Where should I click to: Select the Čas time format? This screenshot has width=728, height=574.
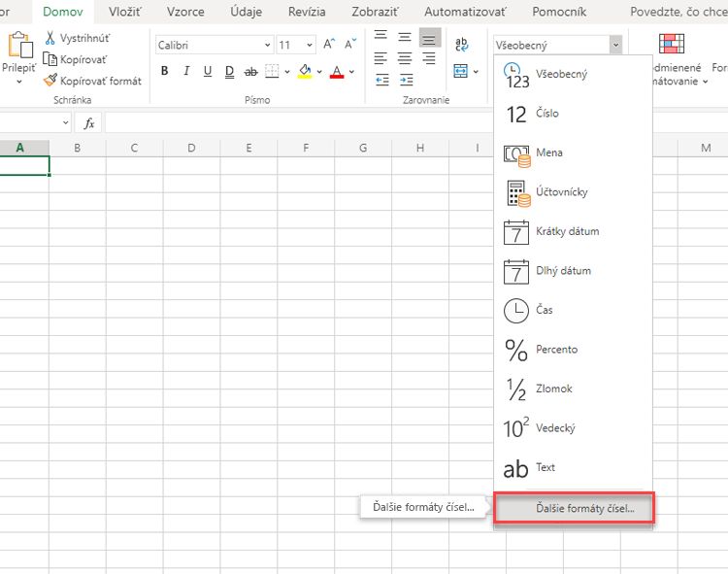pyautogui.click(x=573, y=310)
